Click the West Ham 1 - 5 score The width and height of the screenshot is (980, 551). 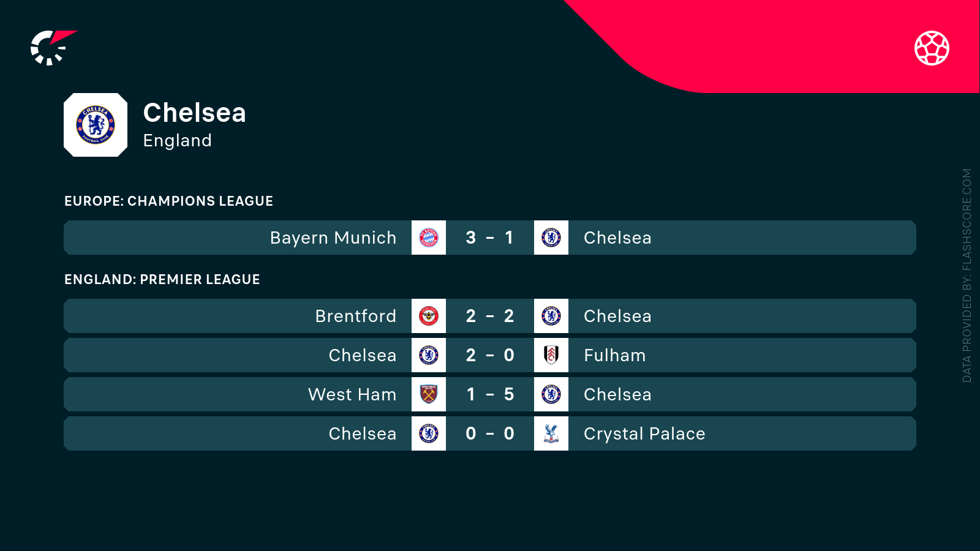pyautogui.click(x=490, y=394)
